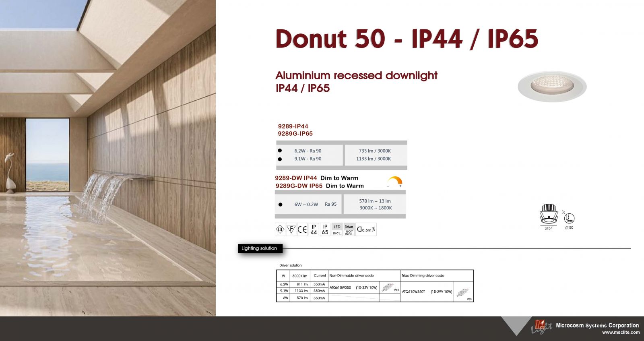Click the 9289G-IP65 model code
Viewport: 644px width, 341px height.
click(x=295, y=134)
